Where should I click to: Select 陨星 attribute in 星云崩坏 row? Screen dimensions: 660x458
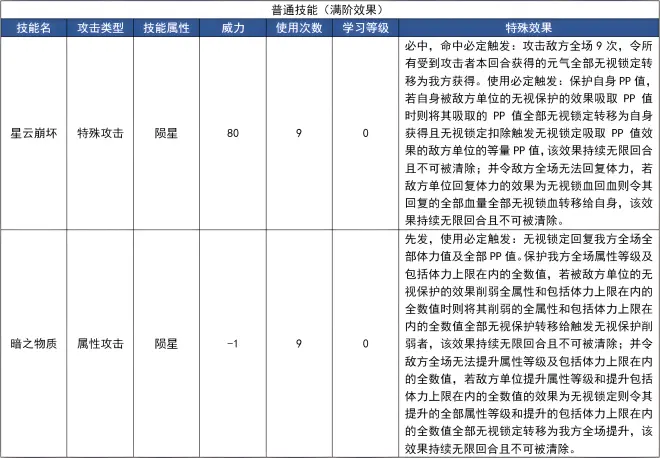166,133
